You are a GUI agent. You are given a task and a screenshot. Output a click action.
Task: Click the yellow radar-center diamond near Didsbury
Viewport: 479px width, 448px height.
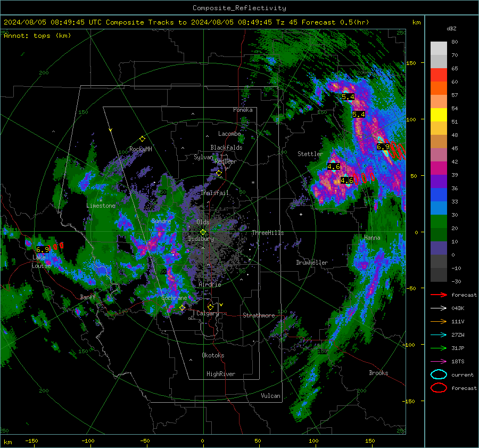(x=203, y=232)
